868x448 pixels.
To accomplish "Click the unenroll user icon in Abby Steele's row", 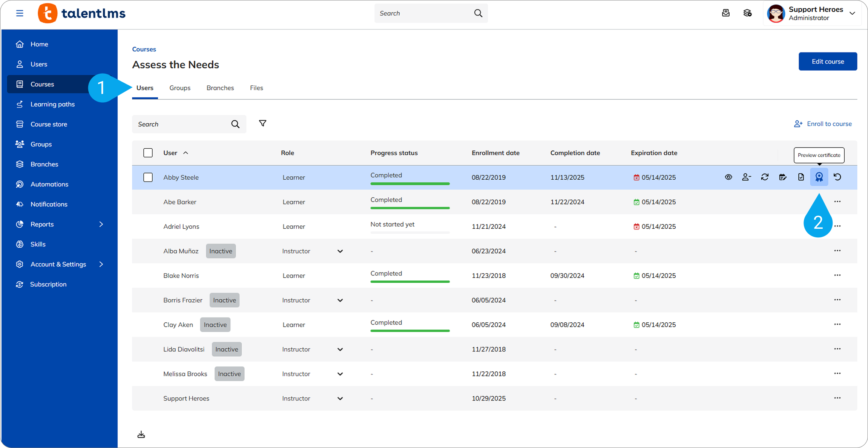I will click(x=746, y=177).
